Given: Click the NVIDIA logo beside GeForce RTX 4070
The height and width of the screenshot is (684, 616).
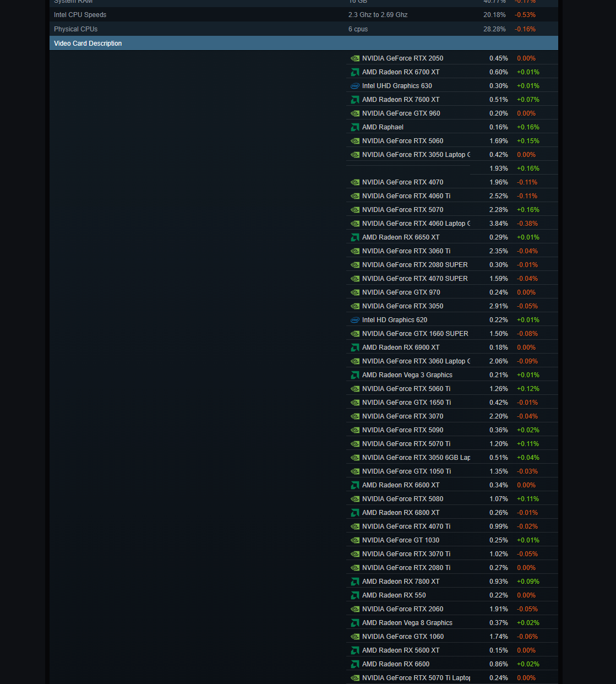Looking at the screenshot, I should pyautogui.click(x=355, y=182).
